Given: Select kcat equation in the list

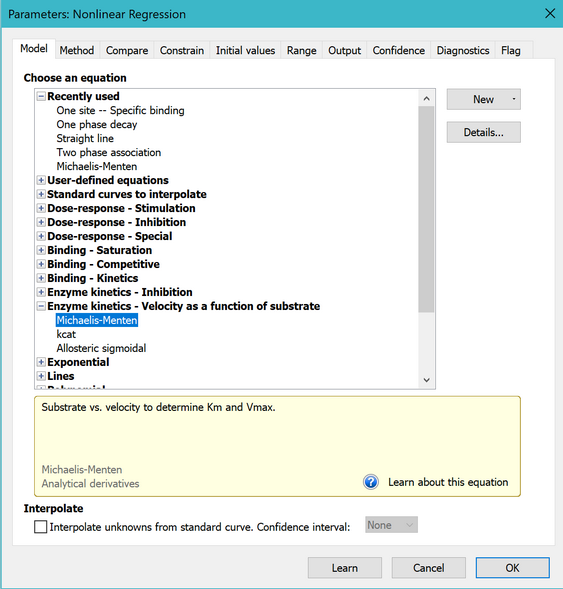Looking at the screenshot, I should pyautogui.click(x=66, y=334).
